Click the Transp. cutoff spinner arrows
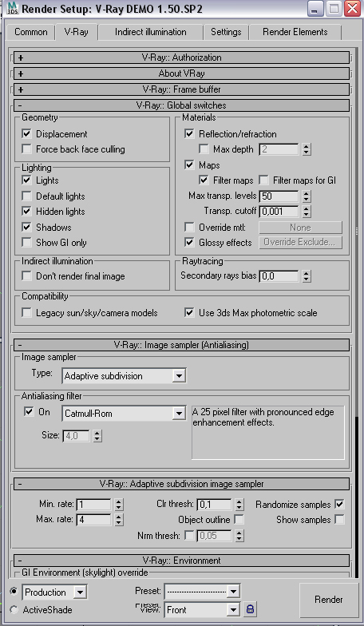 307,211
